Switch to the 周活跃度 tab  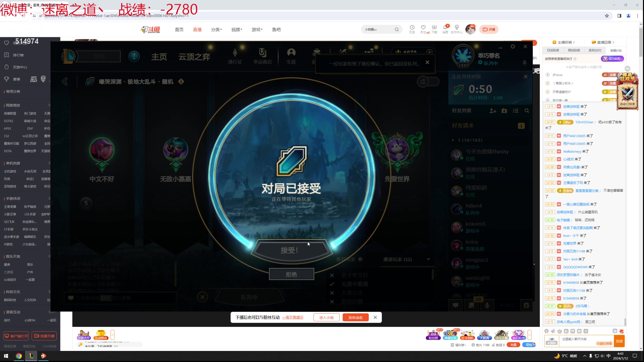tap(574, 50)
